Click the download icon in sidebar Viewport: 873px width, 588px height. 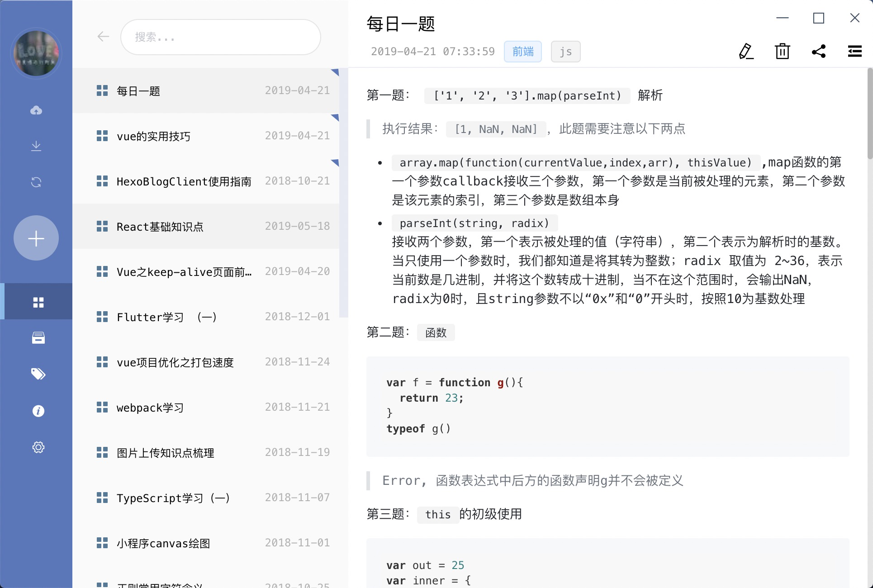pos(36,146)
